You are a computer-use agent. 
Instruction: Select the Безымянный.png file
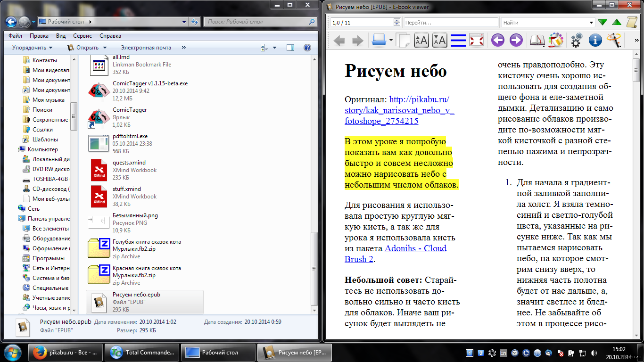click(x=144, y=223)
